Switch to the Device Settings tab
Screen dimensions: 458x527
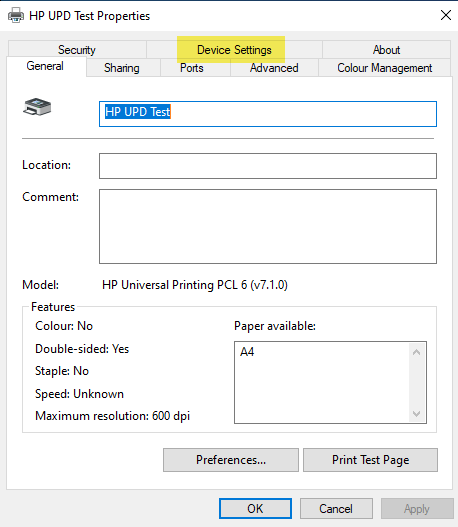tap(234, 50)
